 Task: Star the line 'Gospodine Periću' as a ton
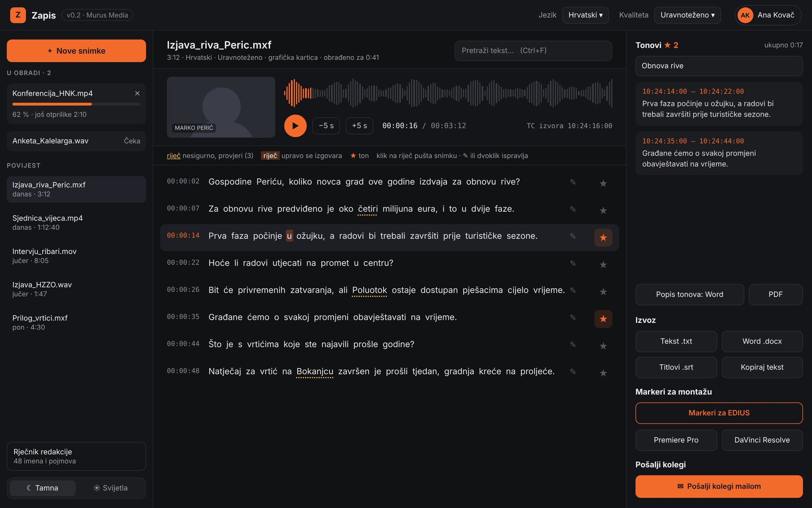point(603,183)
